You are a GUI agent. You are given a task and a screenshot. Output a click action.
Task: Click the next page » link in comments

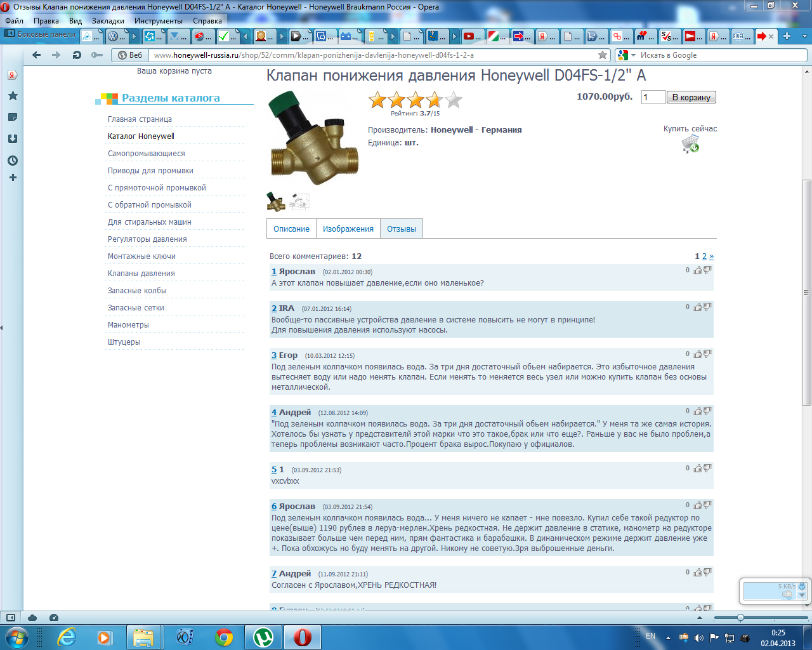pyautogui.click(x=711, y=256)
